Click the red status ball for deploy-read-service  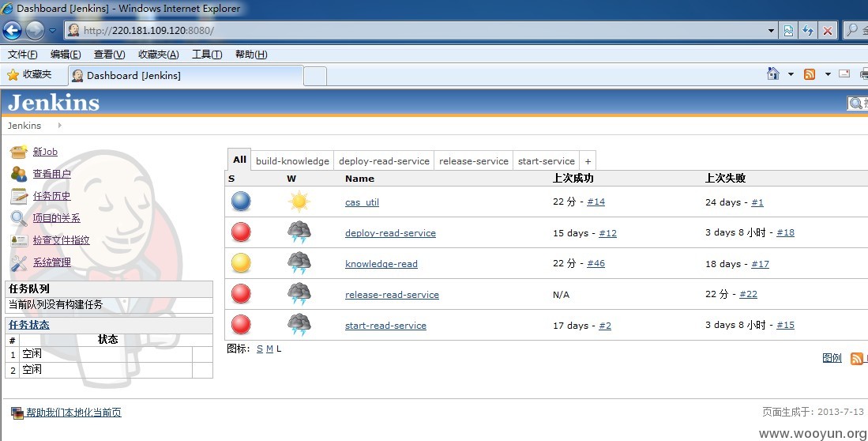(241, 232)
